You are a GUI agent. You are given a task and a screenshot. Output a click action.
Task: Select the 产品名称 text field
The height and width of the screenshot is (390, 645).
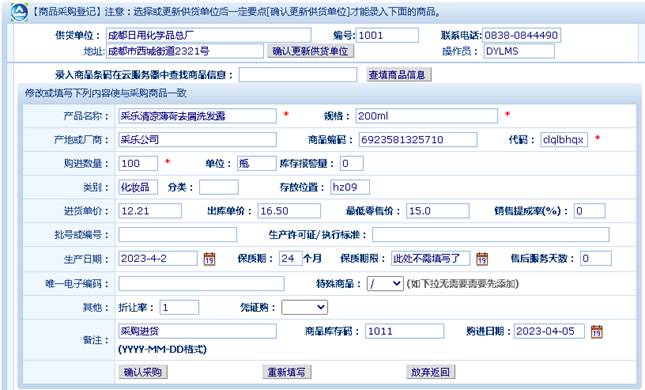pos(197,116)
